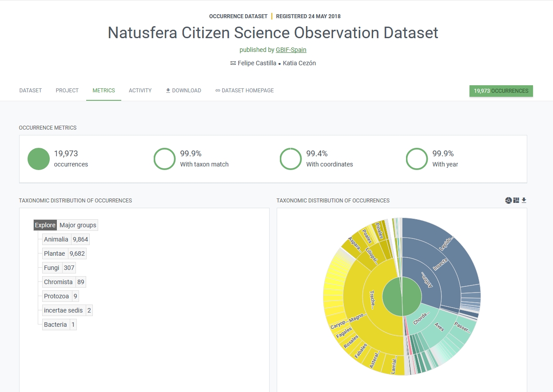Click the filled green occurrences circle
Viewport: 553px width, 392px height.
38,159
